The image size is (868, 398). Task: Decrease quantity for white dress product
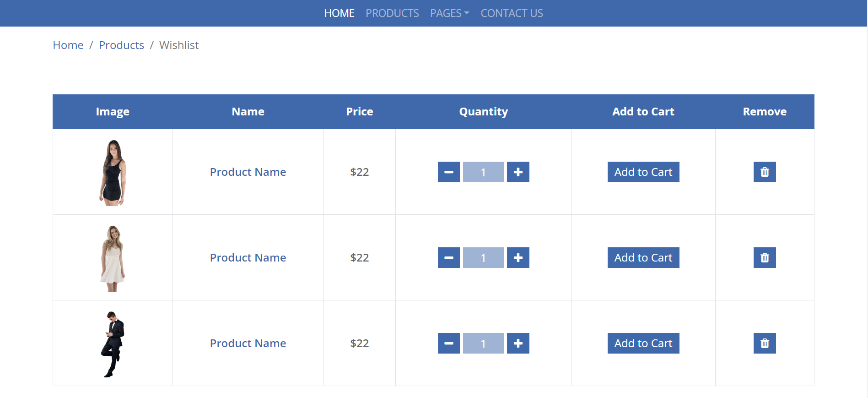coord(449,258)
